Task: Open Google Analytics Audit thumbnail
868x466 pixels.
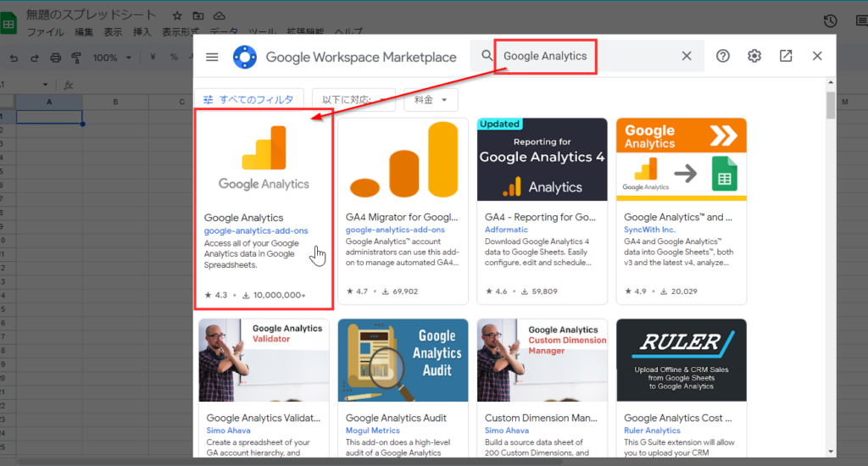Action: pyautogui.click(x=403, y=360)
